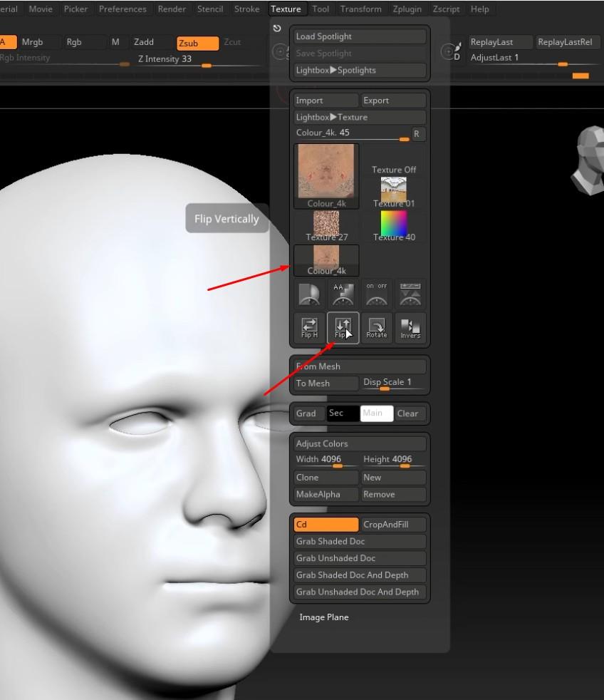Open the Lightbox Texture browser
Viewport: 604px width, 700px height.
360,117
